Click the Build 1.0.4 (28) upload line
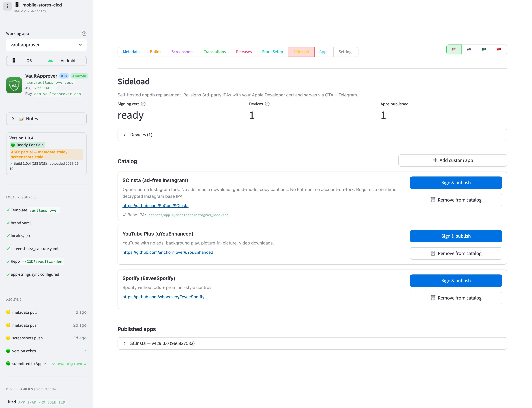 point(45,166)
